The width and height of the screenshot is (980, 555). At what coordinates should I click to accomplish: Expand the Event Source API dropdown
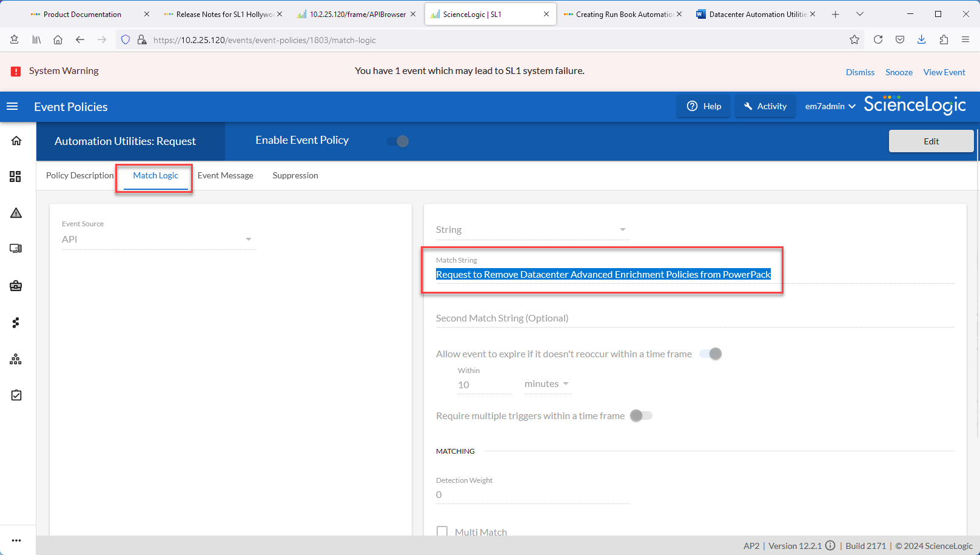tap(158, 240)
